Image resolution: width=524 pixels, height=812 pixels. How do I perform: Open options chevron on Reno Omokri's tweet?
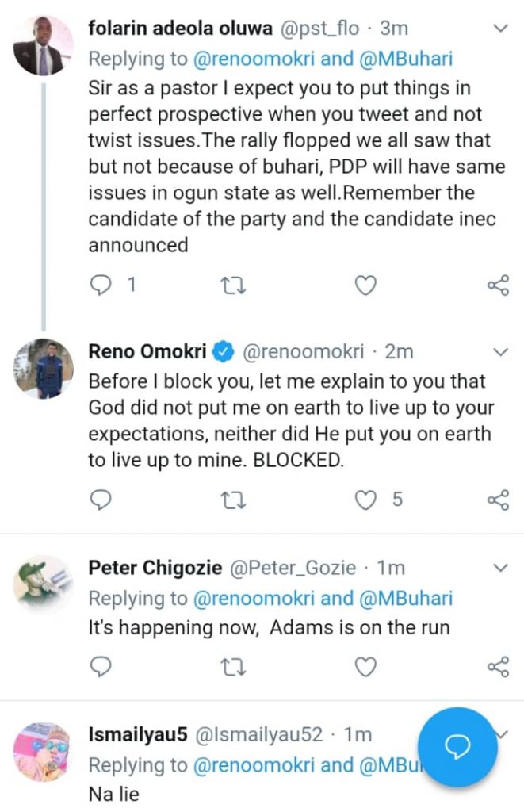pos(500,351)
